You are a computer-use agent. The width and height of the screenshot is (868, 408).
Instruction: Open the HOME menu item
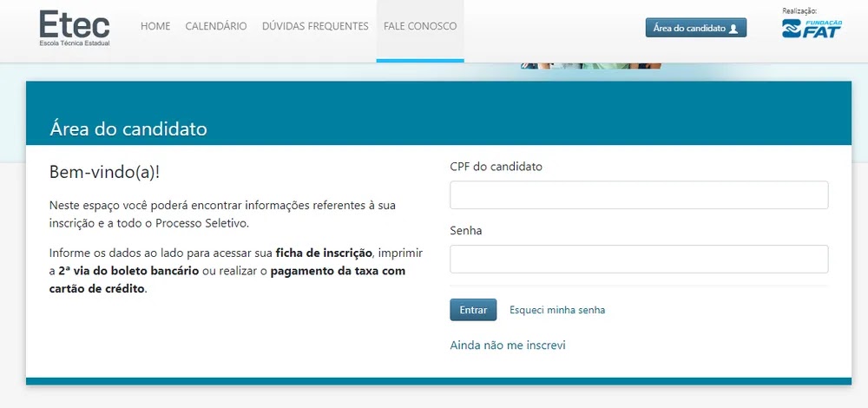point(155,26)
